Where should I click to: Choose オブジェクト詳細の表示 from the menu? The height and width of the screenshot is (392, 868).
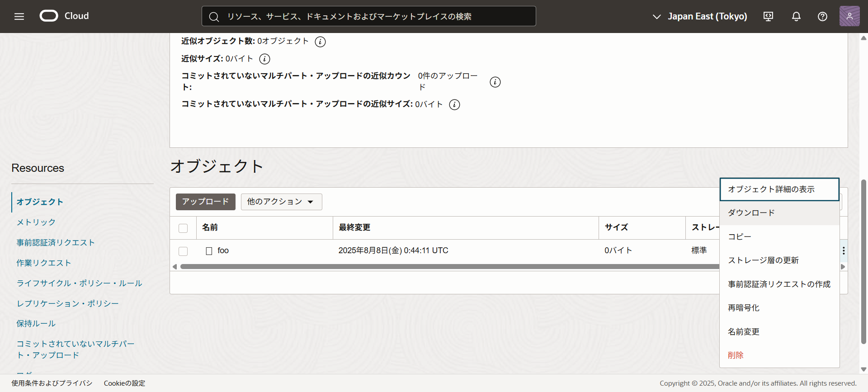tap(779, 189)
